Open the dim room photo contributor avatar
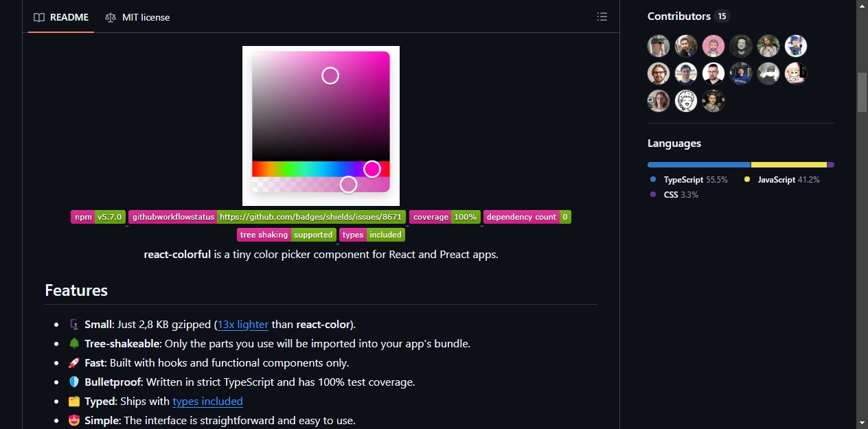 coord(768,73)
